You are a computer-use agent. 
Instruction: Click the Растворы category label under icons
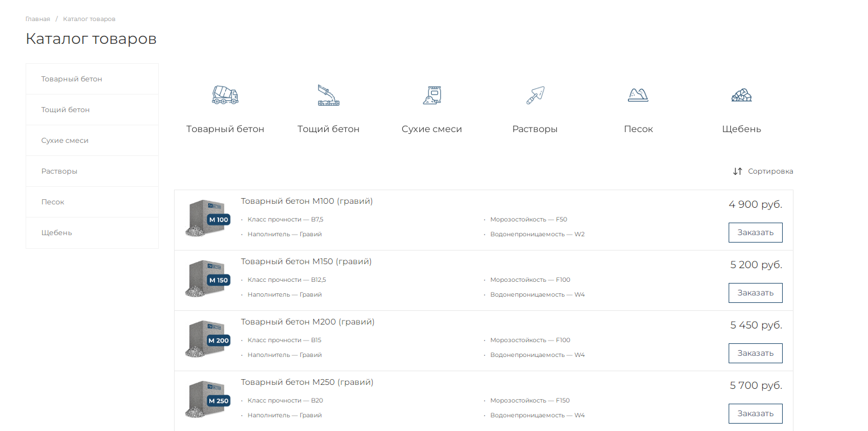click(535, 129)
